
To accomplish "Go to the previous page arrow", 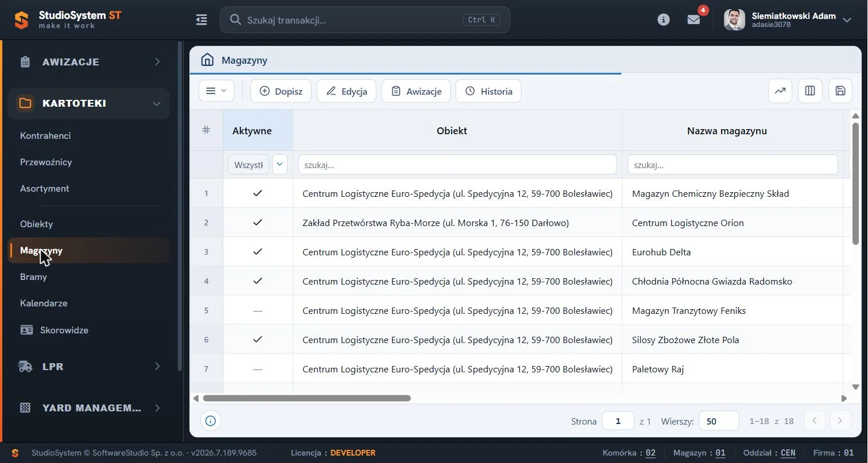I will tap(814, 421).
